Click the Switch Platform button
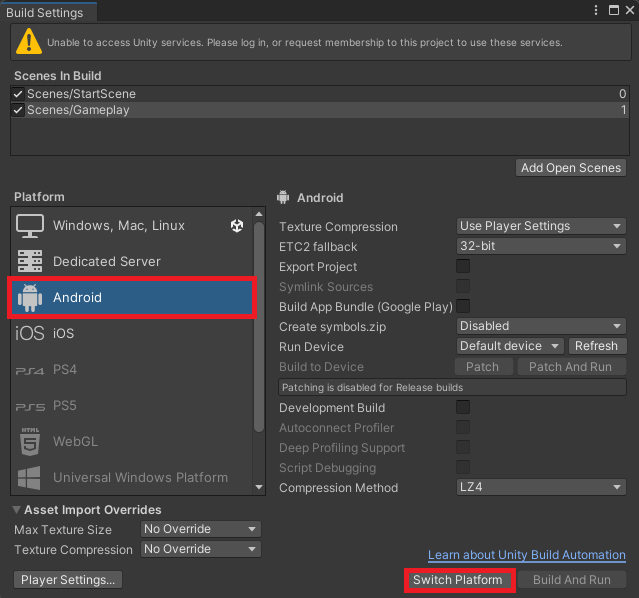This screenshot has height=598, width=639. click(x=458, y=580)
